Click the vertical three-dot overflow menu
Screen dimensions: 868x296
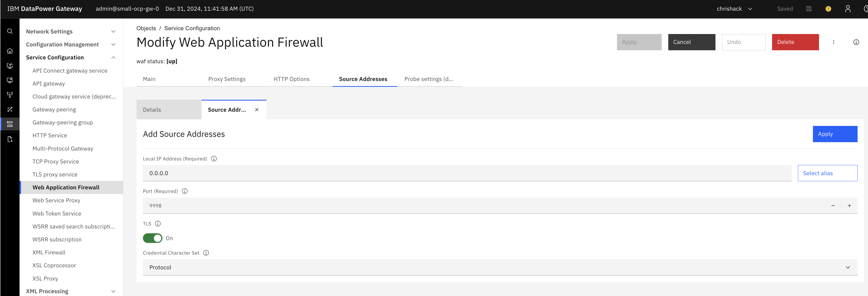coord(833,42)
